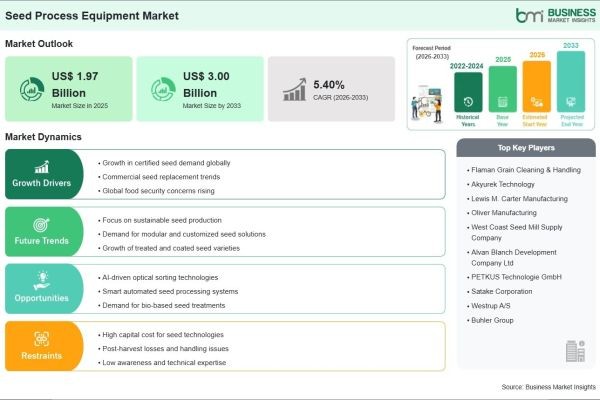
Task: Click the 'Base Year' bar label
Action: coord(502,121)
